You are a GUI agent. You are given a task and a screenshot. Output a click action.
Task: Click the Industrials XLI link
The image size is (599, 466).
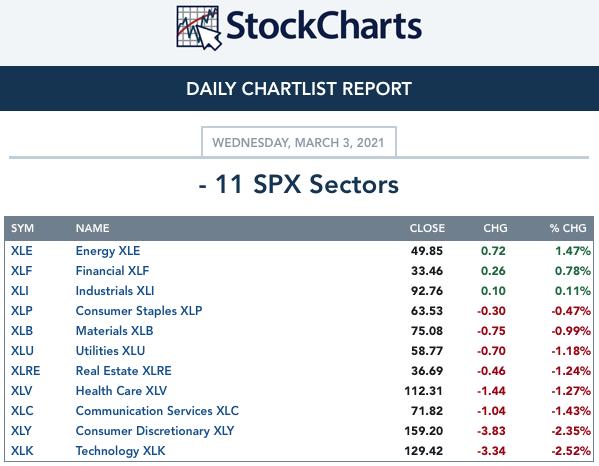click(115, 291)
